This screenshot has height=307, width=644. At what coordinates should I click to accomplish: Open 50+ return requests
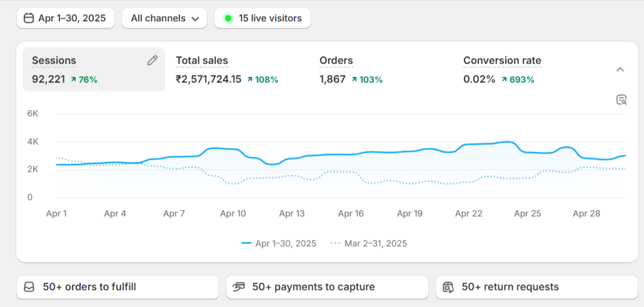point(537,287)
